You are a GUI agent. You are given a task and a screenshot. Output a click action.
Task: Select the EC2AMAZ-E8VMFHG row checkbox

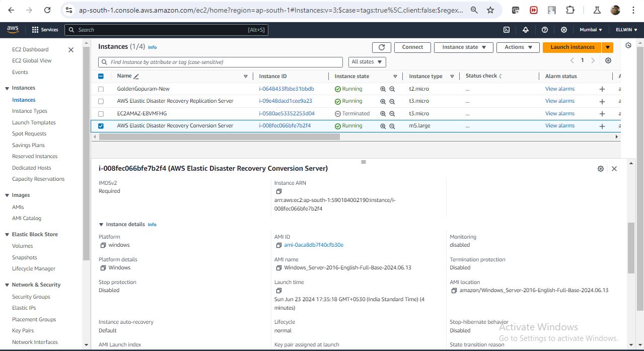[x=101, y=114]
